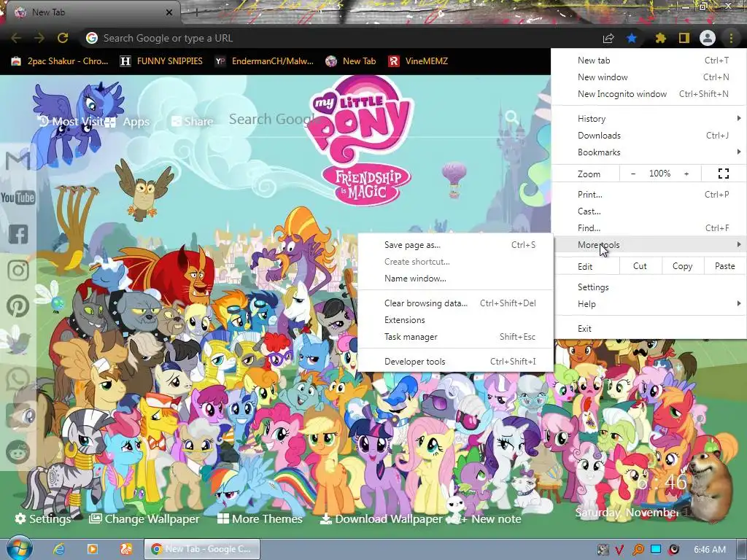
Task: Decrease zoom with the minus button
Action: pyautogui.click(x=633, y=174)
